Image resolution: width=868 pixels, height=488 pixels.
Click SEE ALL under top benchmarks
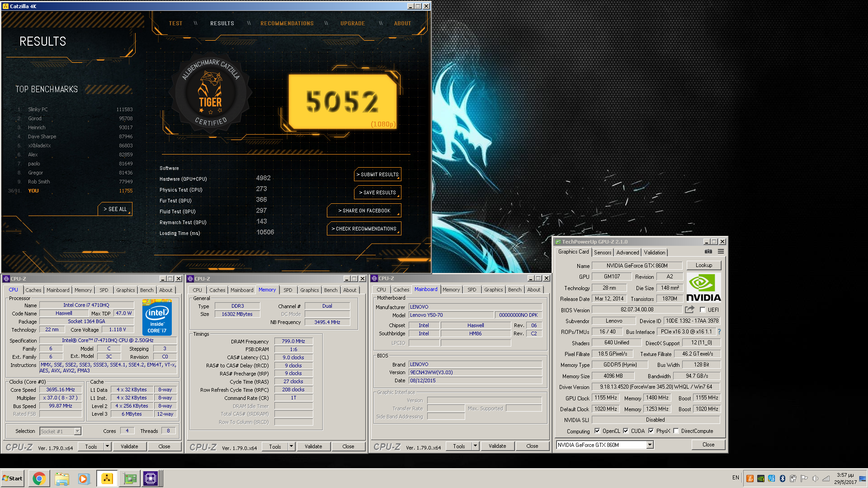pyautogui.click(x=115, y=209)
